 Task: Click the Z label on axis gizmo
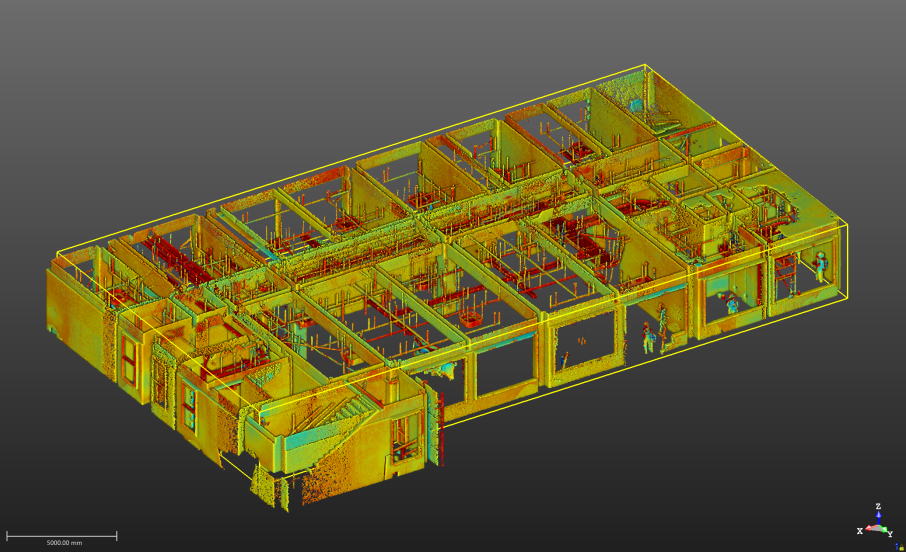tap(878, 506)
